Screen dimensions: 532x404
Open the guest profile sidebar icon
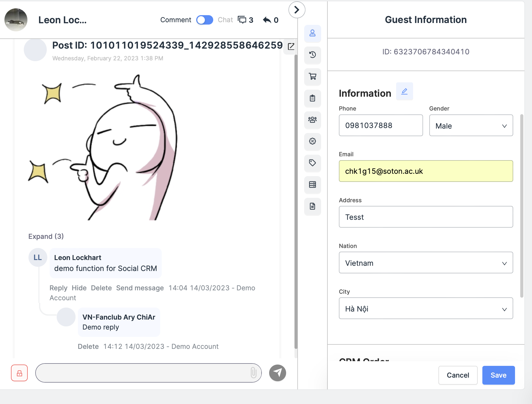pos(312,33)
